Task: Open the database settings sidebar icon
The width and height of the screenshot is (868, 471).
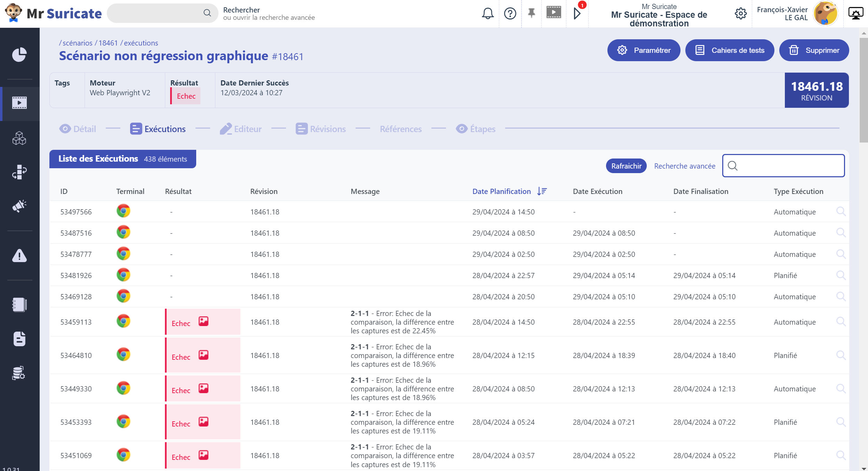Action: click(x=19, y=373)
